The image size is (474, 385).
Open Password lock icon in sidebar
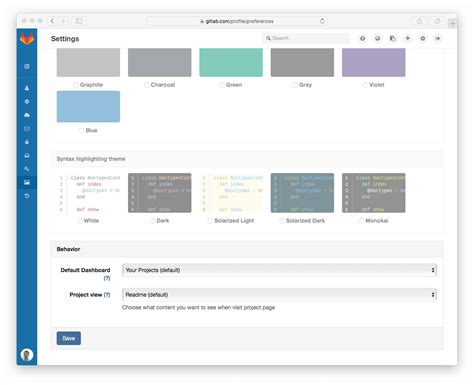click(x=27, y=142)
